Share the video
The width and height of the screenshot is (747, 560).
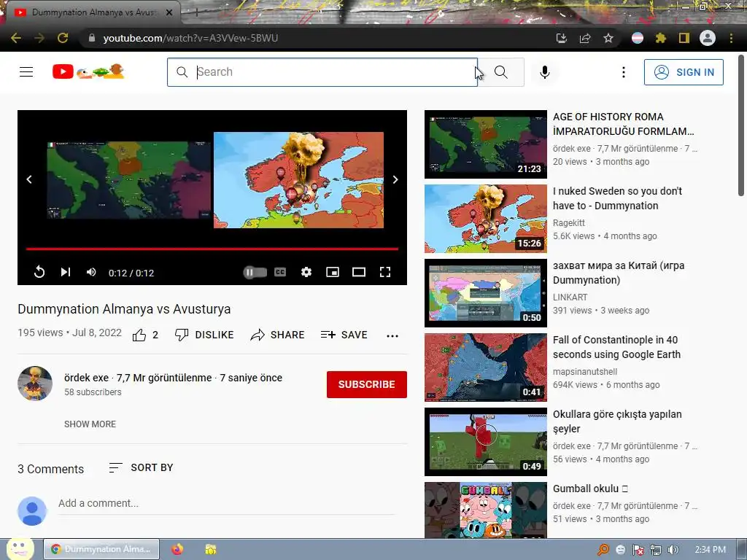pos(277,335)
